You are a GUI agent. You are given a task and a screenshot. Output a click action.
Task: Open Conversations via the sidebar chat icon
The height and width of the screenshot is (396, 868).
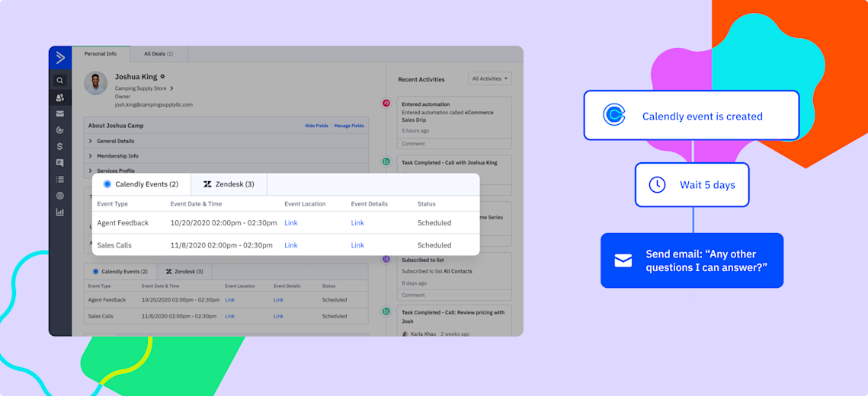point(59,163)
